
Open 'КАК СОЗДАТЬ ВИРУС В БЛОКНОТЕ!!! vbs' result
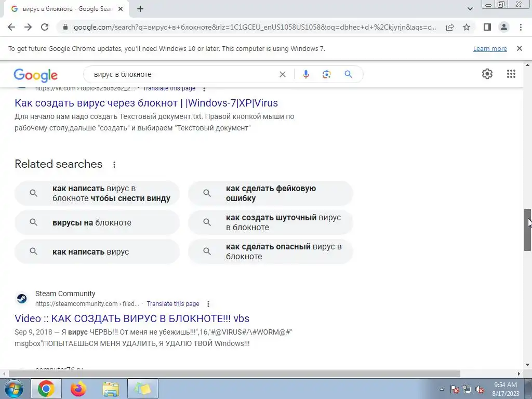coord(132,318)
